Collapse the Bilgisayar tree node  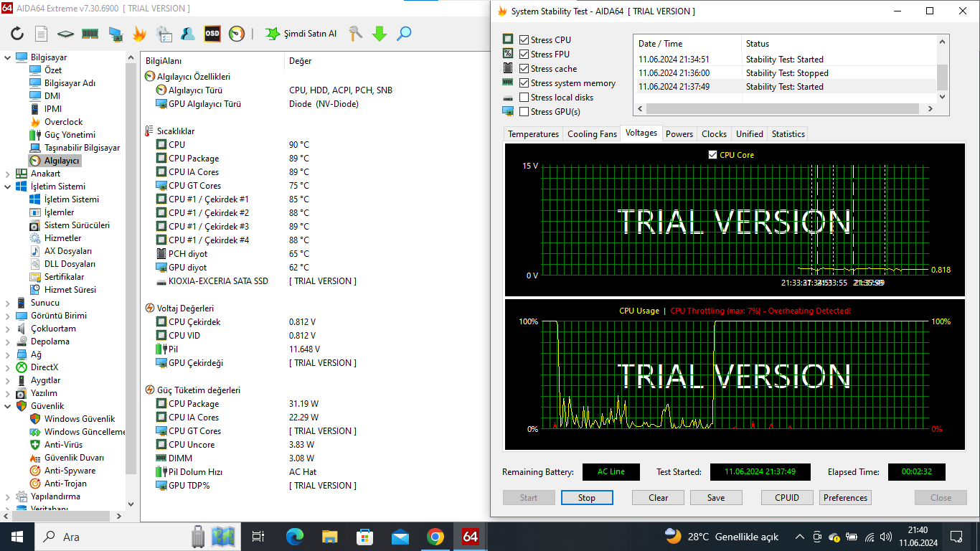coord(8,57)
